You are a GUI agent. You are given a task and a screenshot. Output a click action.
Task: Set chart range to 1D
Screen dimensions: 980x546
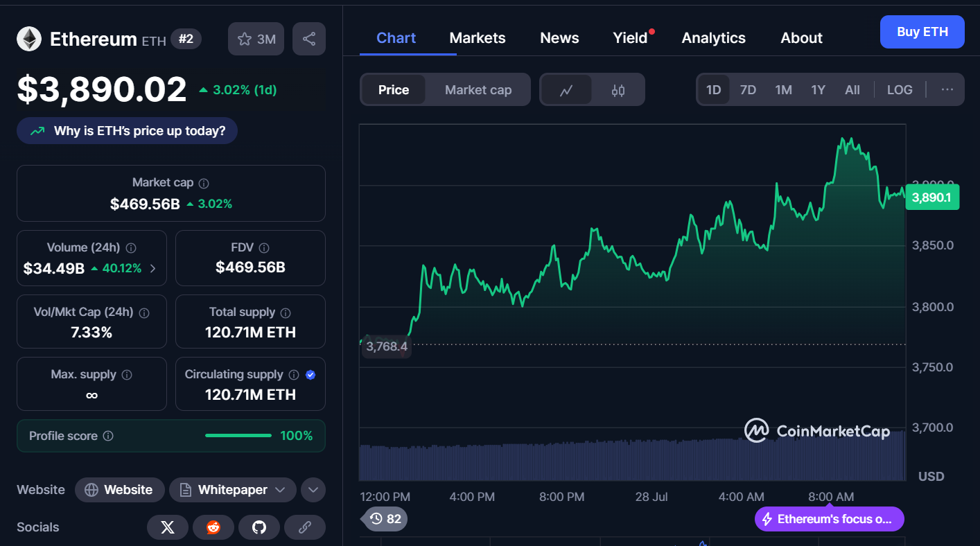[714, 90]
